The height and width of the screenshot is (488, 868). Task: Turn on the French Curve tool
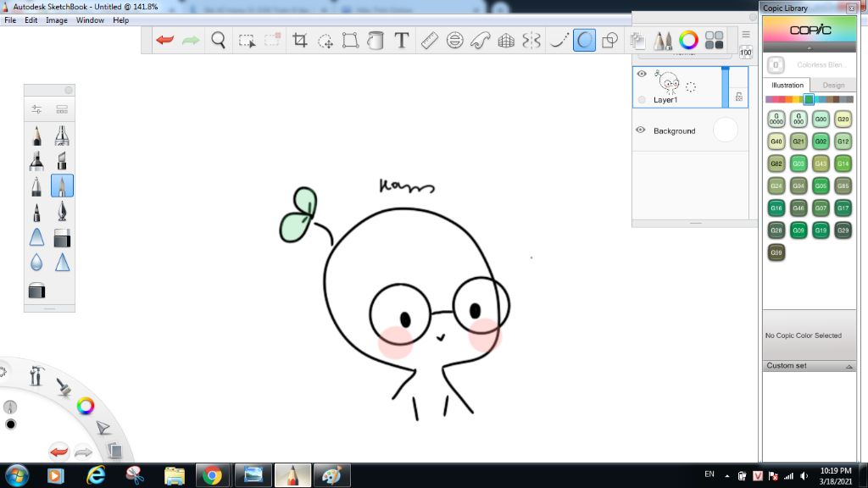(x=481, y=41)
